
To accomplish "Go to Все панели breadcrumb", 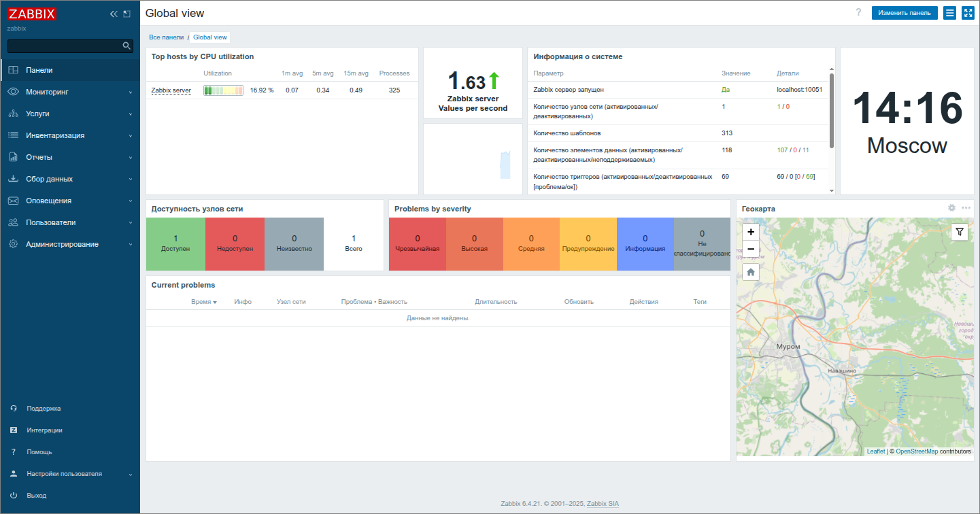I will (167, 37).
